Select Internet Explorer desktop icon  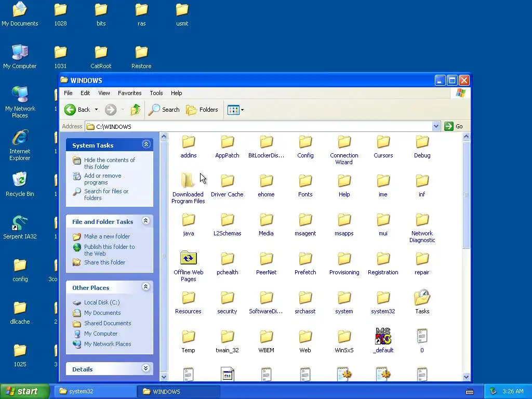tap(20, 145)
